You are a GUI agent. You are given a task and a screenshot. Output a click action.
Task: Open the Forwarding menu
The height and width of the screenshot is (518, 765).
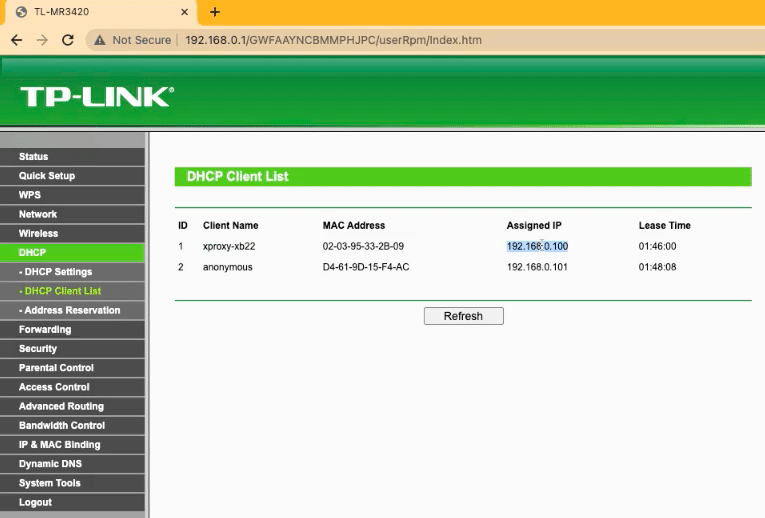coord(72,330)
